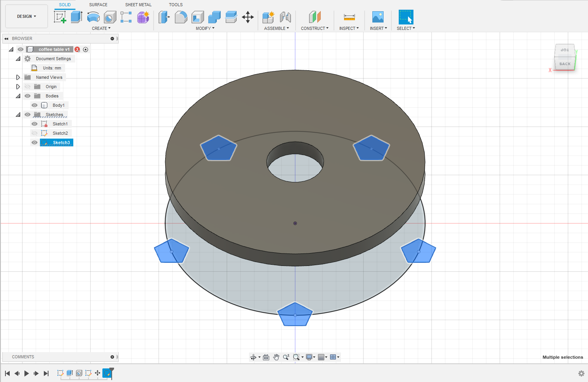Open the INSERT menu
Viewport: 588px width, 382px height.
pos(379,28)
